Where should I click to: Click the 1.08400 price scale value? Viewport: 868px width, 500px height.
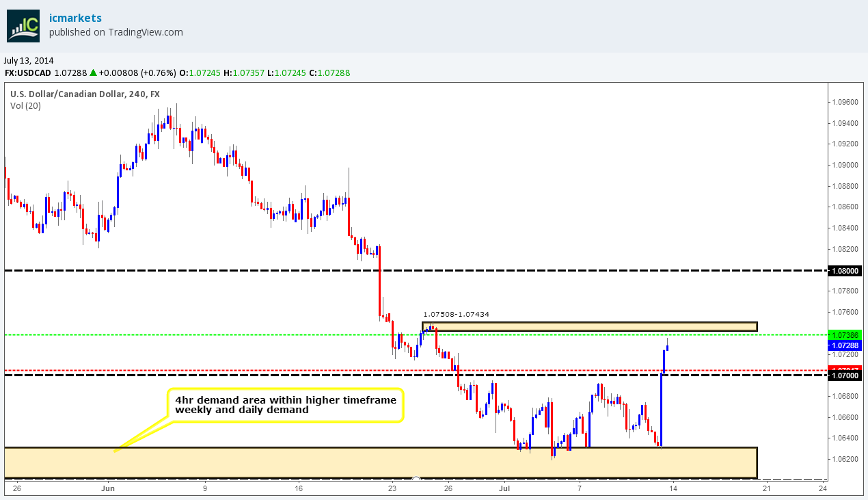point(845,228)
